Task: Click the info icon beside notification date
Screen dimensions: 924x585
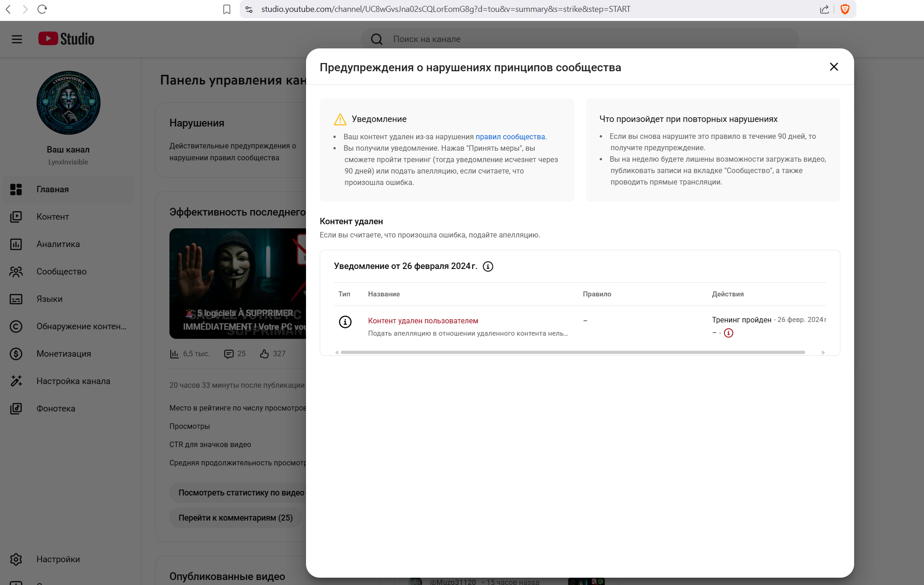Action: [488, 267]
